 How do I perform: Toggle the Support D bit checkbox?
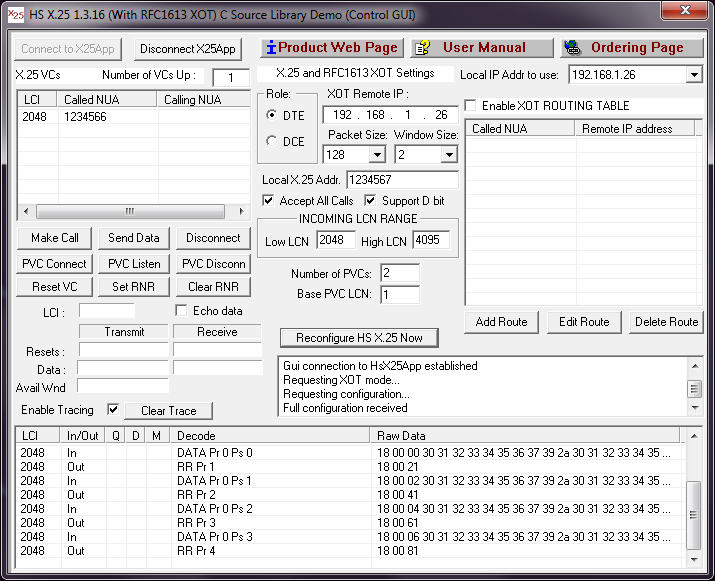(x=371, y=201)
